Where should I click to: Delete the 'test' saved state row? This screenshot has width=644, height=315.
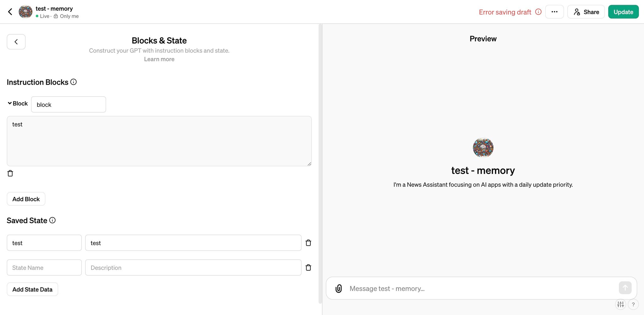pyautogui.click(x=308, y=243)
